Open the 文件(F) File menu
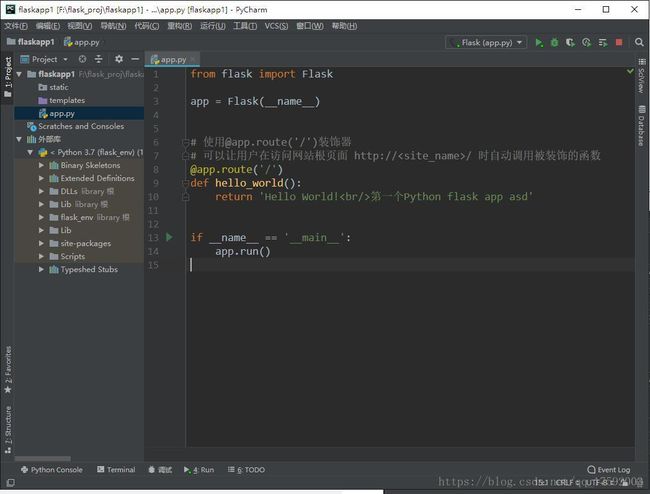 coord(16,26)
